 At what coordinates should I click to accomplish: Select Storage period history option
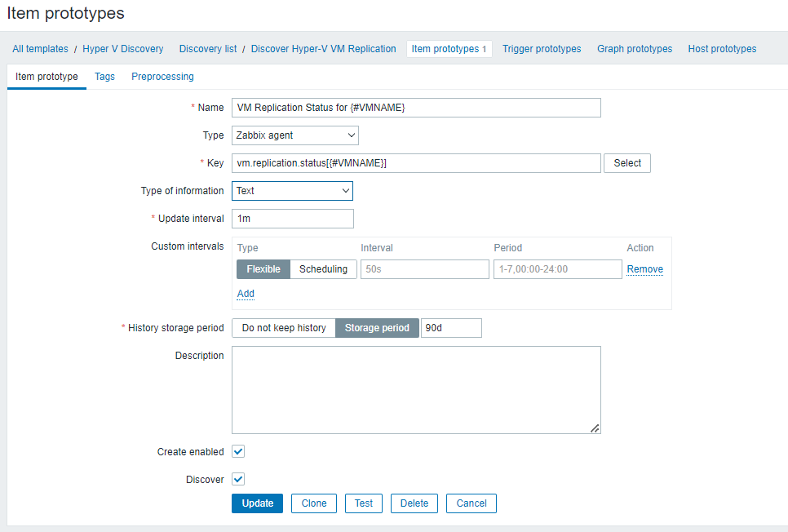377,328
